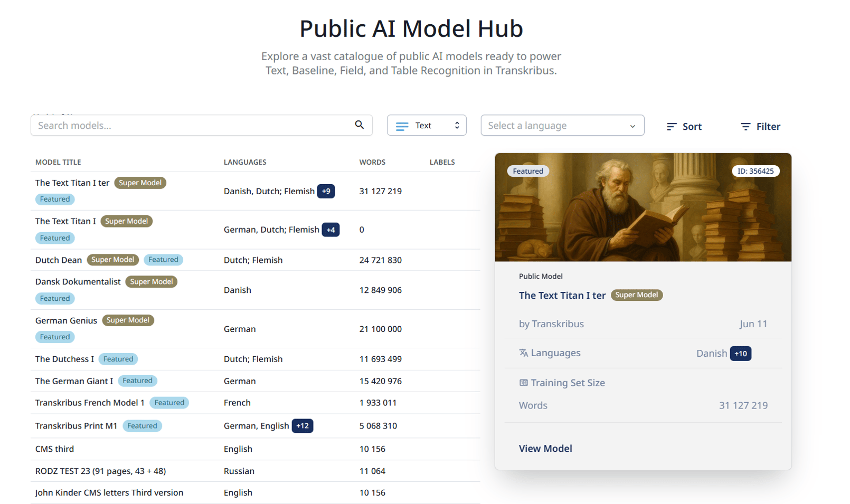Open the Select a language dropdown

click(x=562, y=125)
